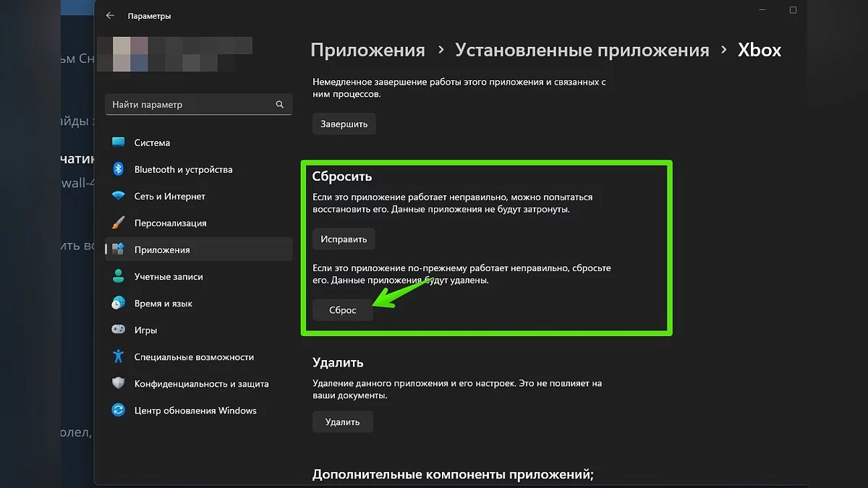Select Учетные записи in sidebar
Viewport: 868px width, 488px height.
coord(199,276)
